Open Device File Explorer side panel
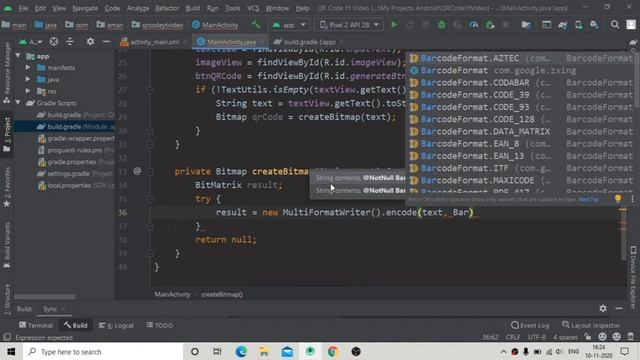The height and width of the screenshot is (360, 640). click(633, 278)
